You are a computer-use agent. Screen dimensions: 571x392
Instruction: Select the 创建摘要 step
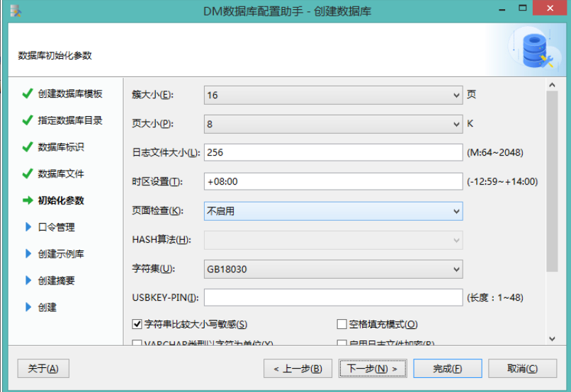point(57,280)
